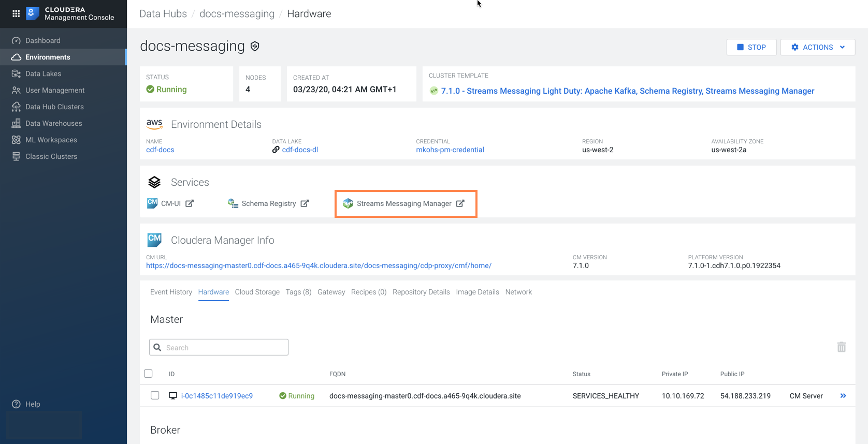Image resolution: width=868 pixels, height=444 pixels.
Task: Switch to the Cloud Storage tab
Action: coord(257,292)
